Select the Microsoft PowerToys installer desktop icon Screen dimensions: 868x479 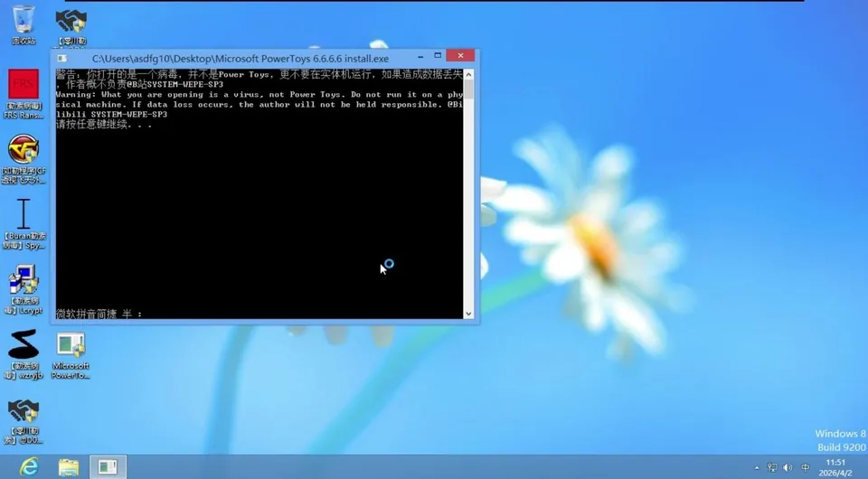coord(71,354)
